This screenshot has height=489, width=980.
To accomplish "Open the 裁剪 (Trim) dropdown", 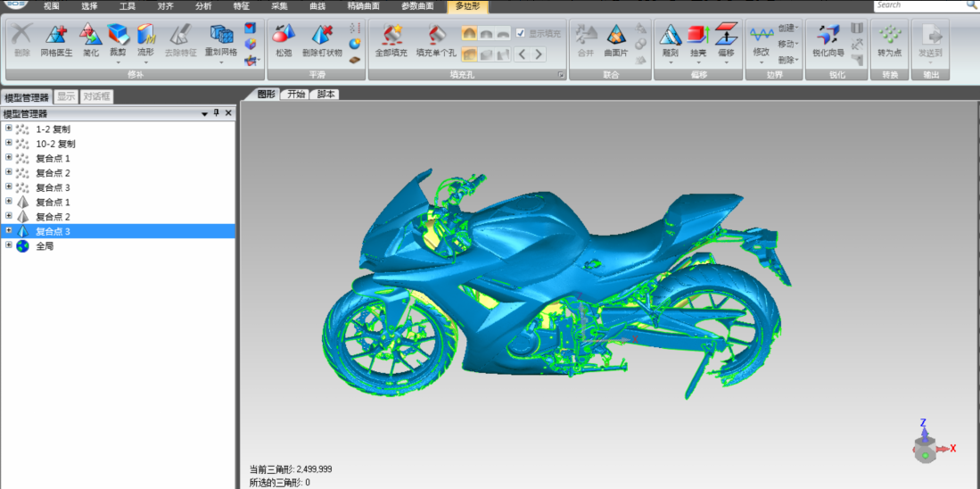I will pos(118,62).
